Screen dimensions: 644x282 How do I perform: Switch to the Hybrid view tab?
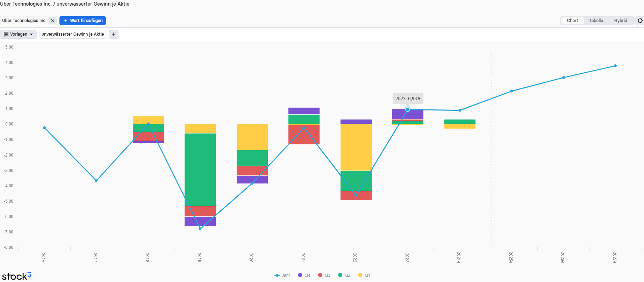pyautogui.click(x=621, y=21)
